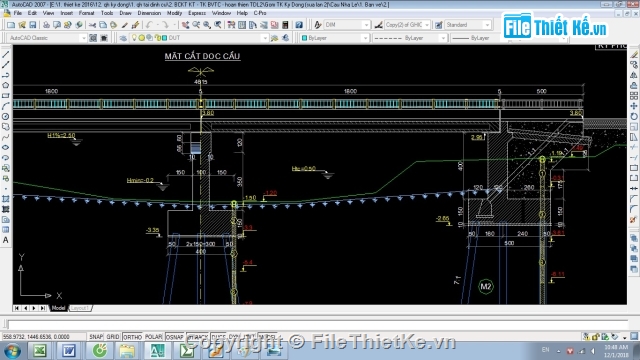
Task: Click the Undo arrow icon
Action: [149, 25]
